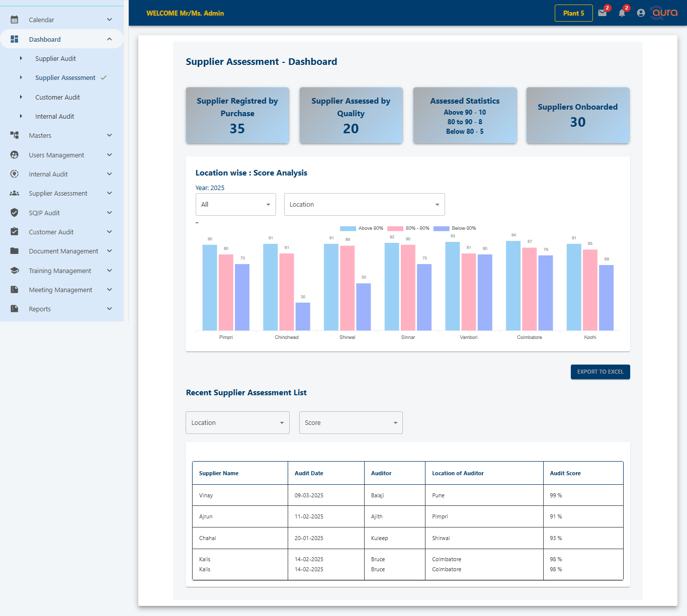Click the Kochi axis label
The image size is (687, 616).
coord(590,337)
